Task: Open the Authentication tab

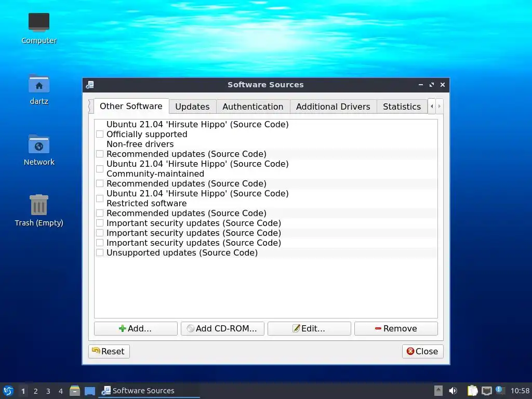Action: [x=253, y=107]
